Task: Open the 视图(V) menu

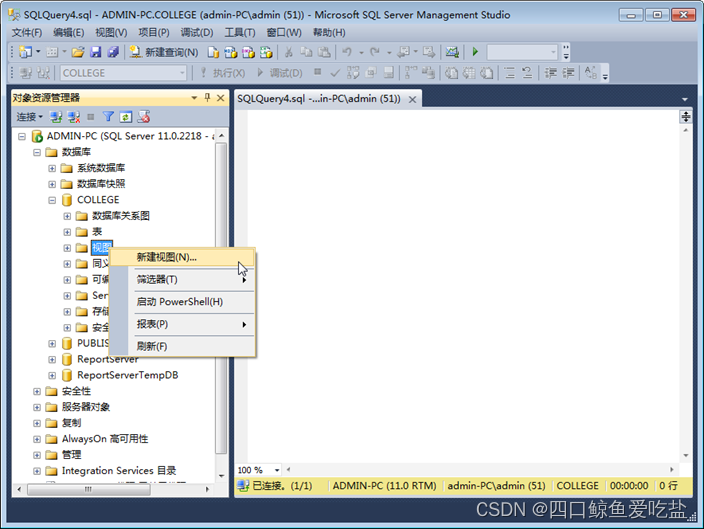Action: [111, 33]
